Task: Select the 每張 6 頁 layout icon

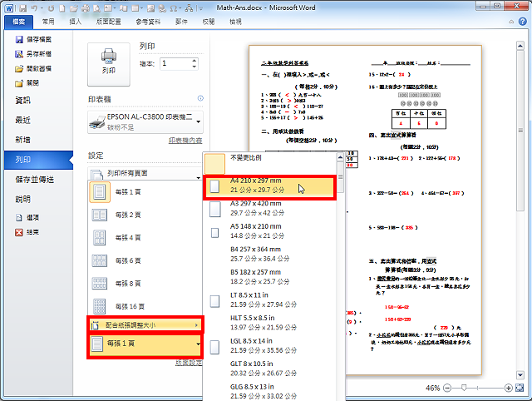Action: click(x=100, y=260)
